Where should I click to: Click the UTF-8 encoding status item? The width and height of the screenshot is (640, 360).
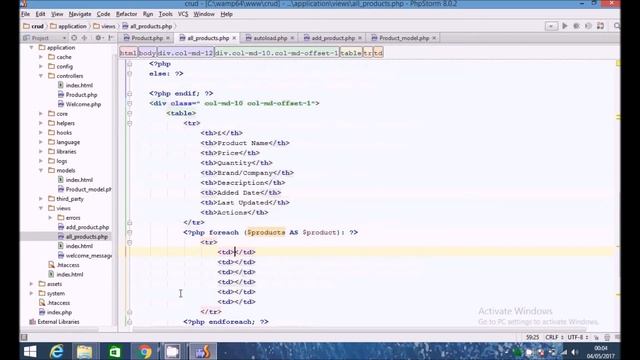pyautogui.click(x=578, y=337)
